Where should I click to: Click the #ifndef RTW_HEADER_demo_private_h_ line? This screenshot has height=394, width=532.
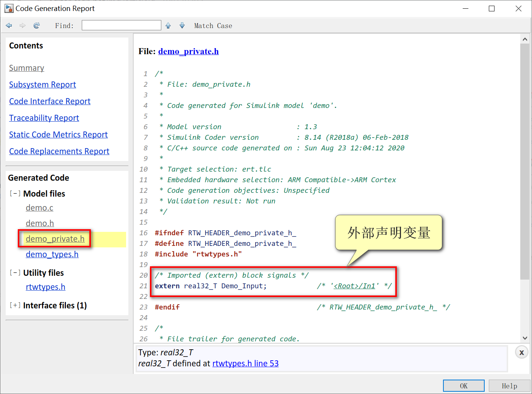coord(226,233)
